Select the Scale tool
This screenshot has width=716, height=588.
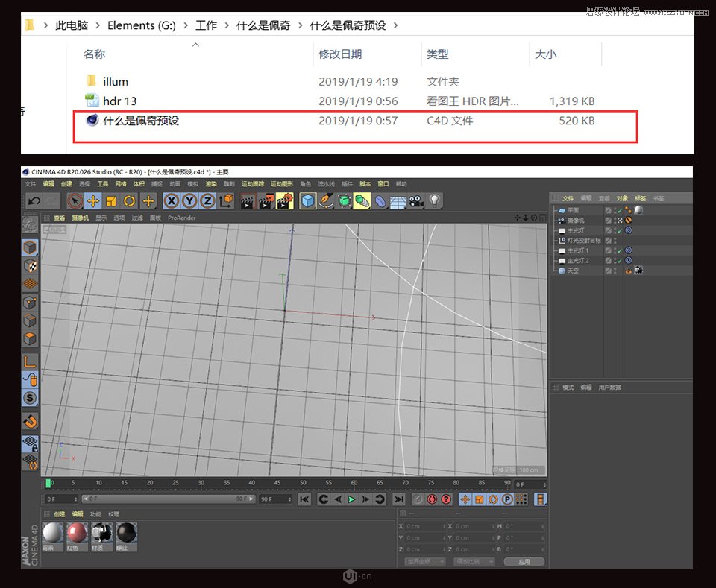tap(110, 200)
